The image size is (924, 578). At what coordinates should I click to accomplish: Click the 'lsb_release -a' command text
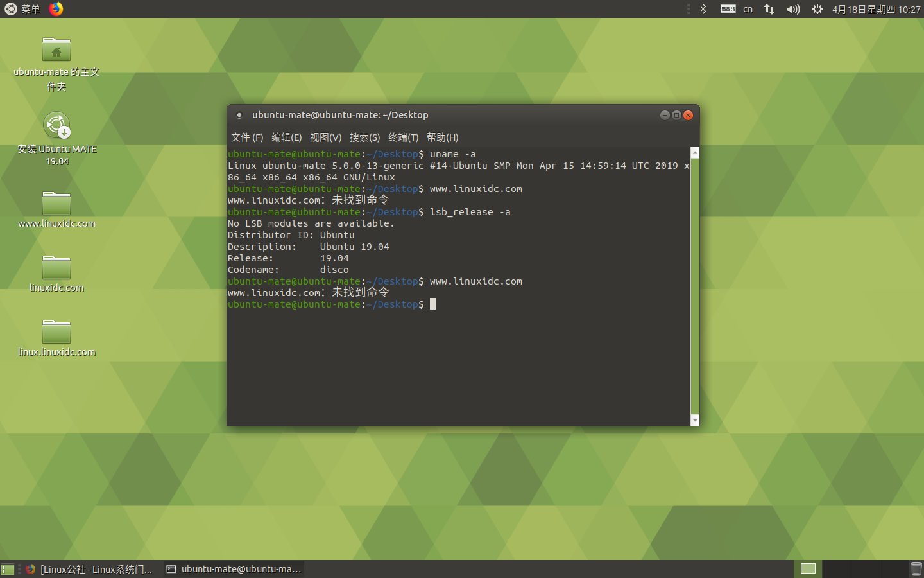470,212
